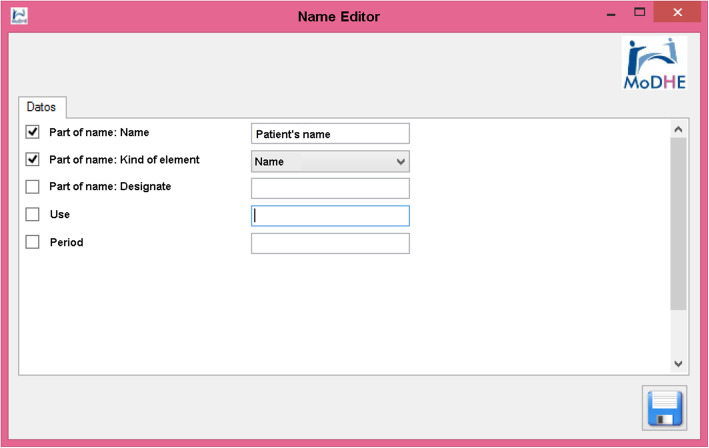Close the Name Editor window
Screen dimensions: 709x448
pos(678,13)
